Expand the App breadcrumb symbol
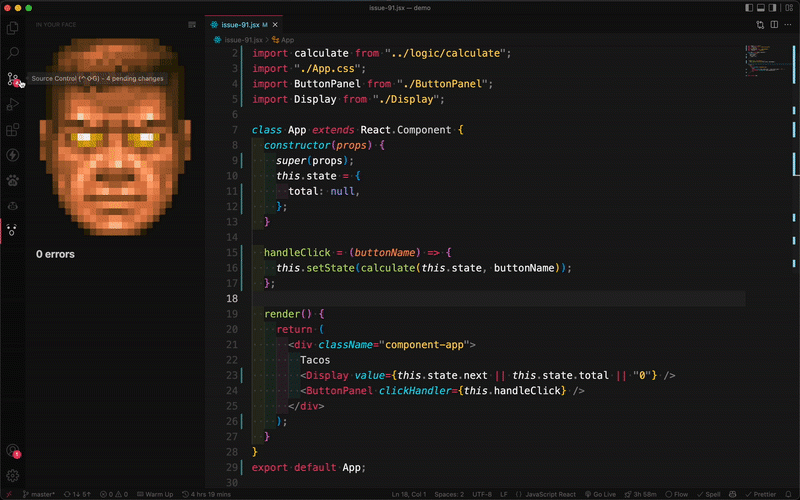 (284, 40)
